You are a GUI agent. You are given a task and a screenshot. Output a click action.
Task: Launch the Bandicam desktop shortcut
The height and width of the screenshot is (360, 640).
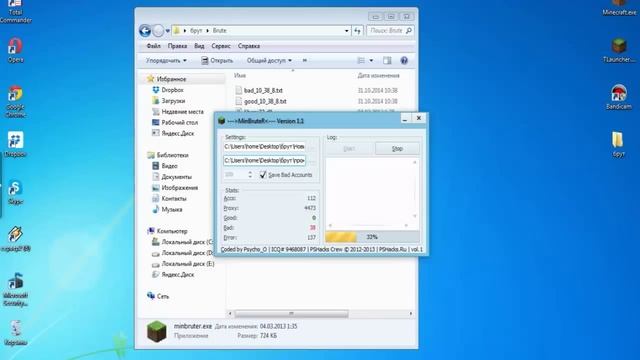[x=619, y=97]
